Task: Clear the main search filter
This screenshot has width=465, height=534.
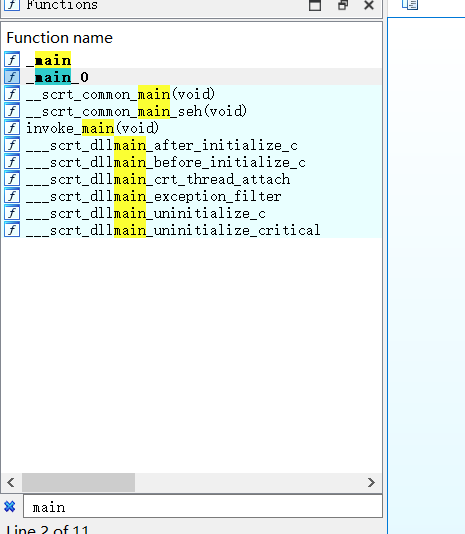Action: (x=10, y=506)
